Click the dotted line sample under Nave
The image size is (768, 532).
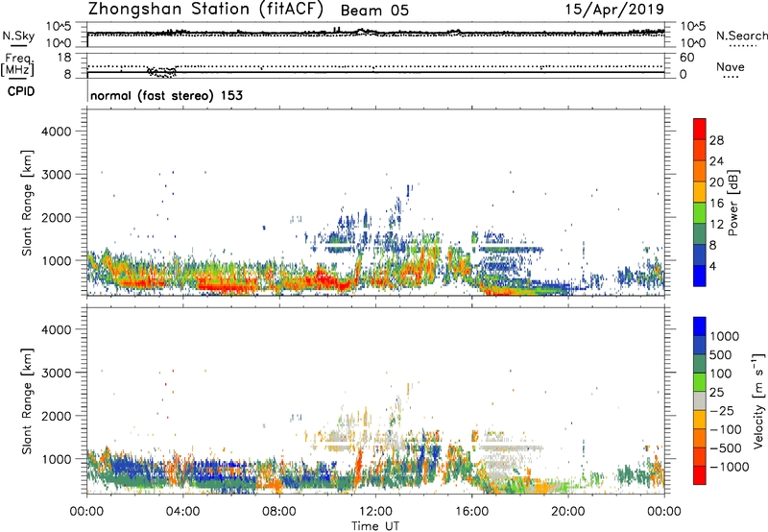pyautogui.click(x=732, y=77)
